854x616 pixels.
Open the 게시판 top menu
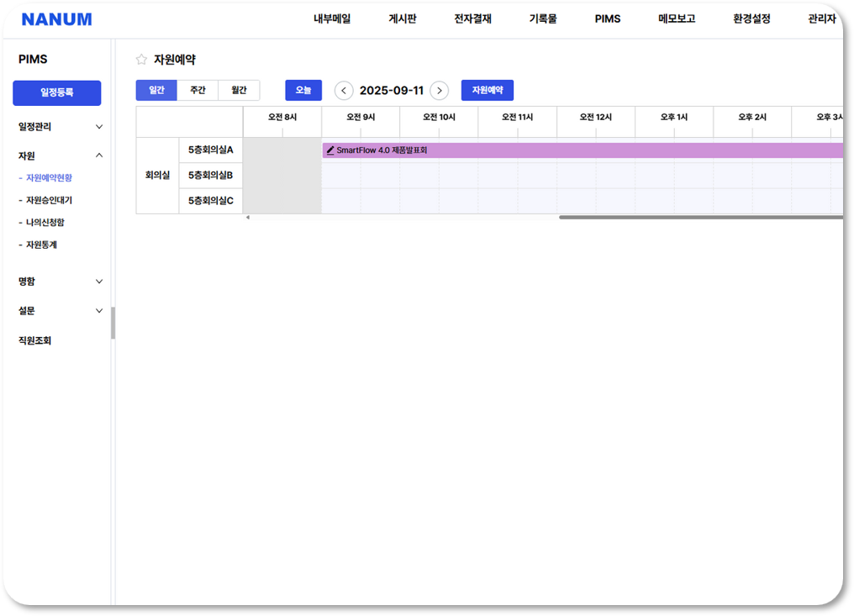click(x=402, y=18)
